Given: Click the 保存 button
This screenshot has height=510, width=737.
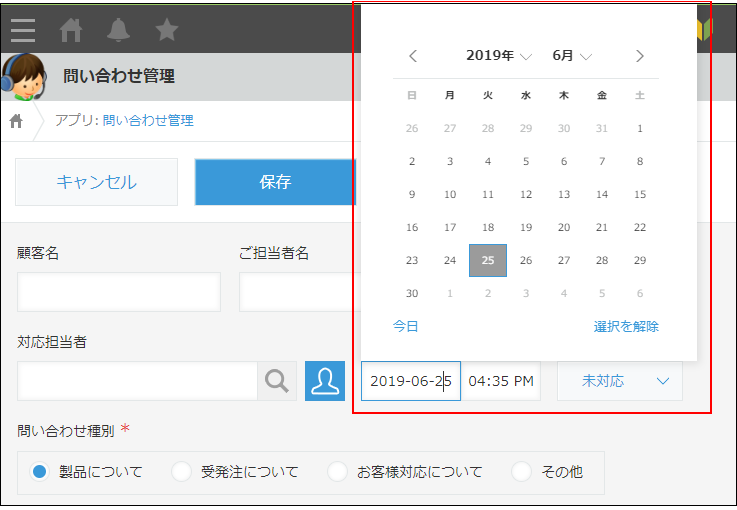Looking at the screenshot, I should 275,182.
